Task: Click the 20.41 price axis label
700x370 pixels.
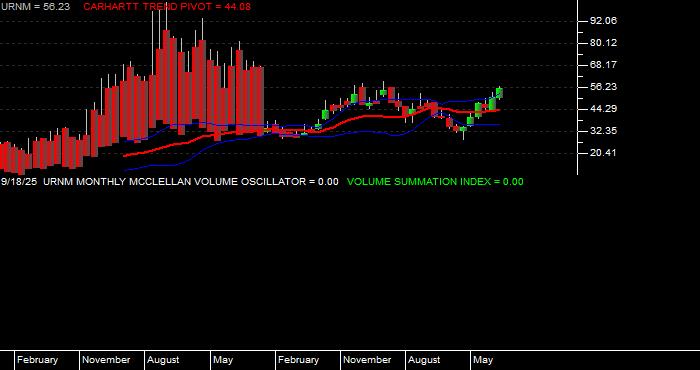Action: coord(603,153)
